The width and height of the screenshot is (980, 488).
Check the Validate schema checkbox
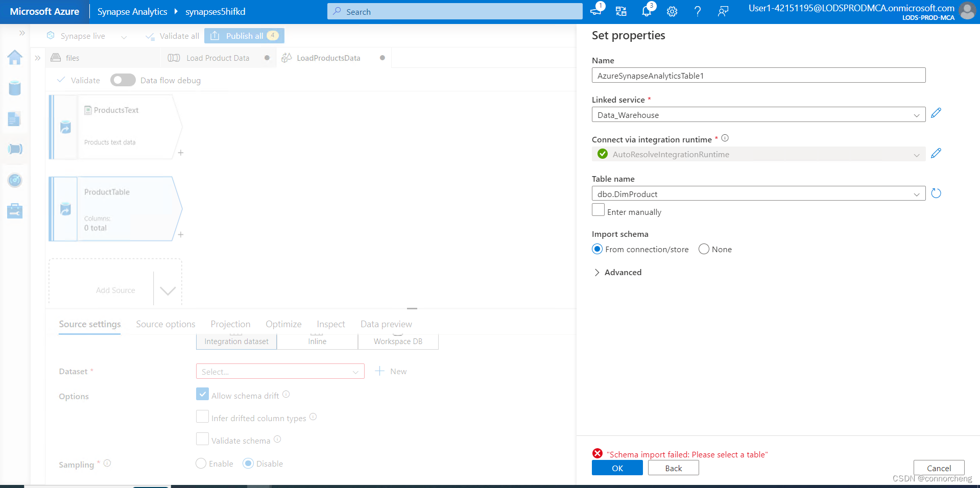202,439
